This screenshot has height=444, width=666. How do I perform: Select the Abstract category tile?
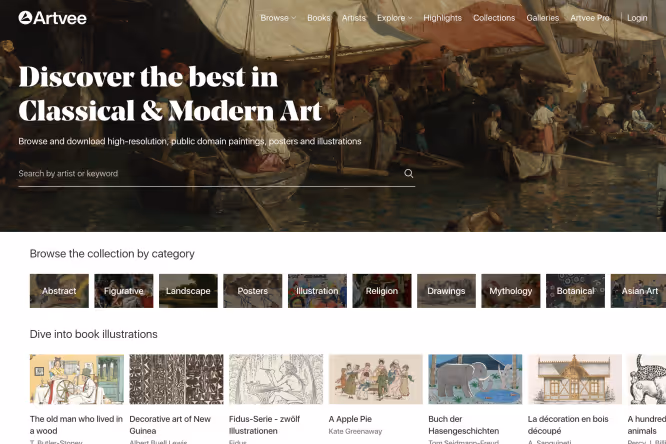click(x=59, y=291)
